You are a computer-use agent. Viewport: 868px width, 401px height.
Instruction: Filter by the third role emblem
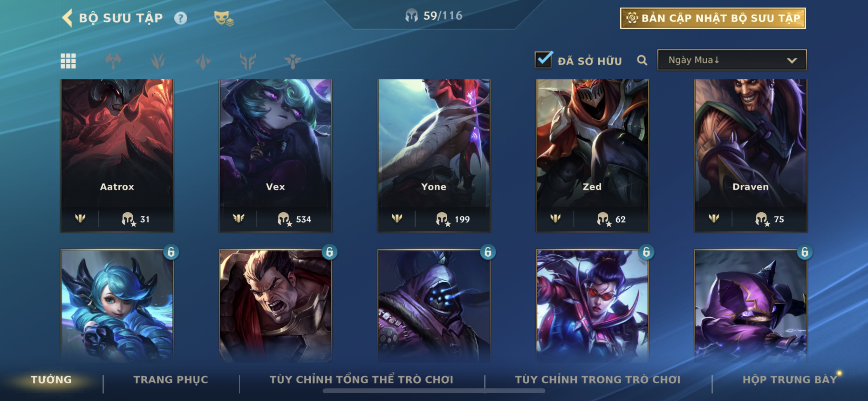click(x=203, y=61)
